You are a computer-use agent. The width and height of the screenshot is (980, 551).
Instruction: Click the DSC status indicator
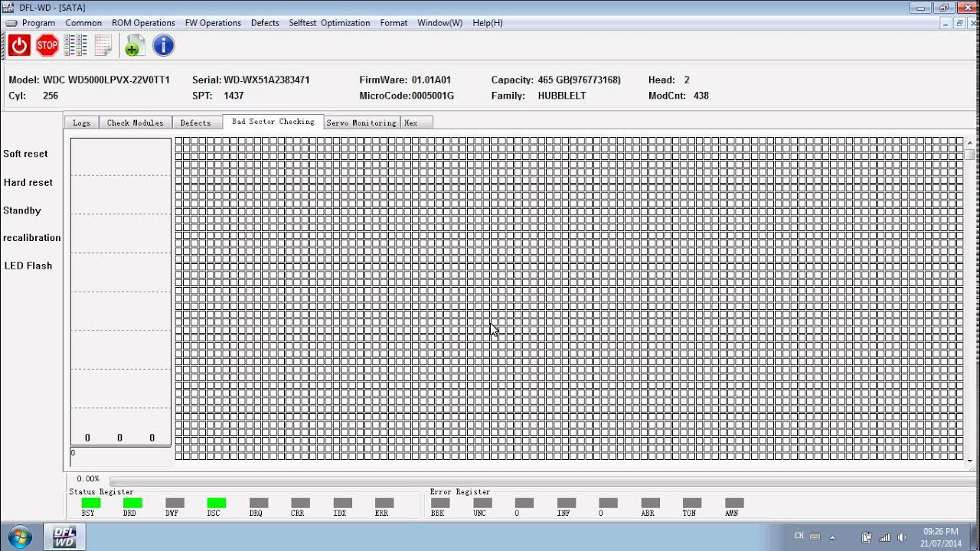217,503
